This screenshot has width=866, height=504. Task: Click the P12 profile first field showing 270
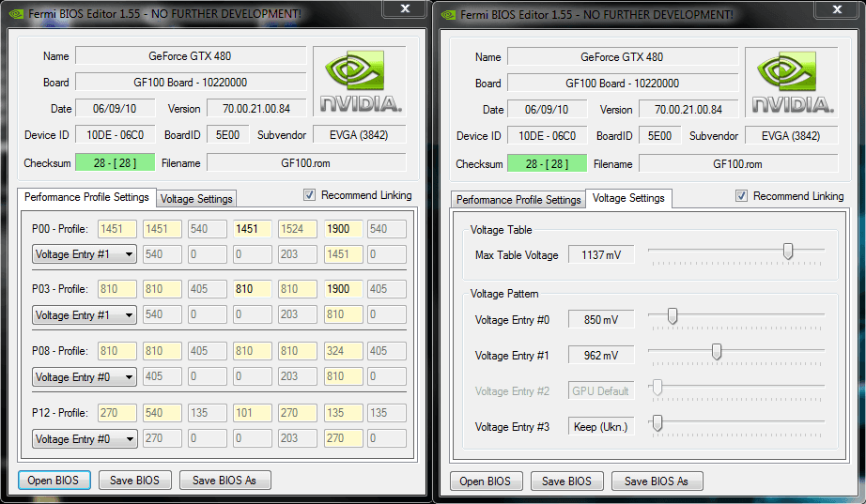pos(117,412)
